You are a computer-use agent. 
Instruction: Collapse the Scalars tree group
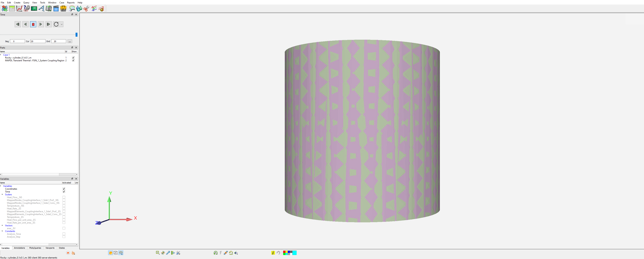tap(2, 195)
